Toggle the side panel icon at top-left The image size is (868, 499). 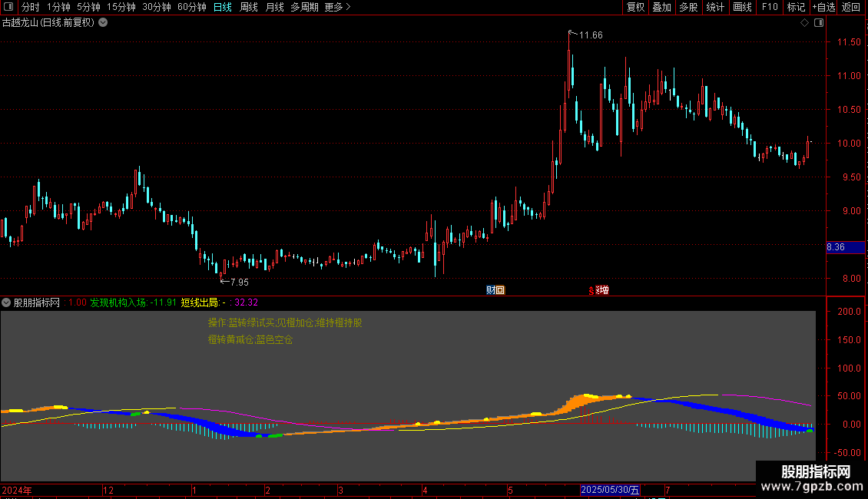pos(8,7)
